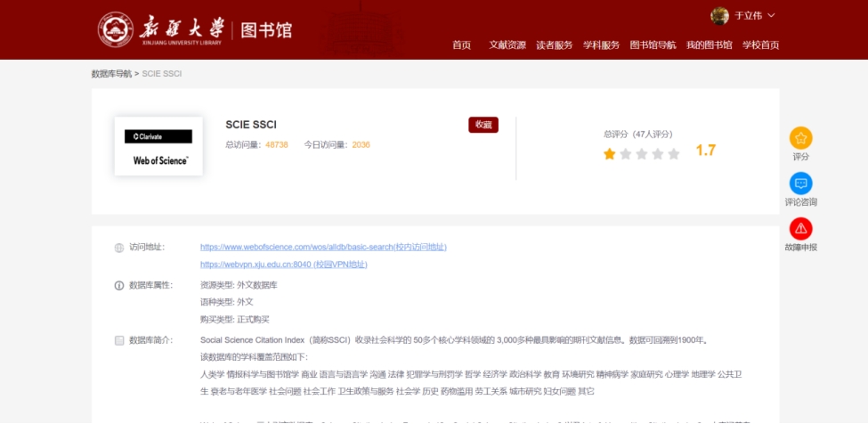The height and width of the screenshot is (424, 868).
Task: Open the 图书馆导航 menu
Action: [x=653, y=45]
